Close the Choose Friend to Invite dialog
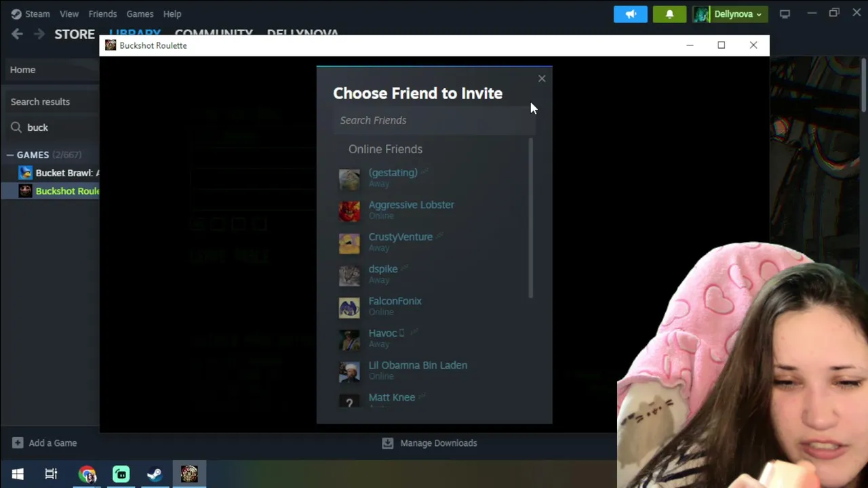868x488 pixels. click(542, 79)
